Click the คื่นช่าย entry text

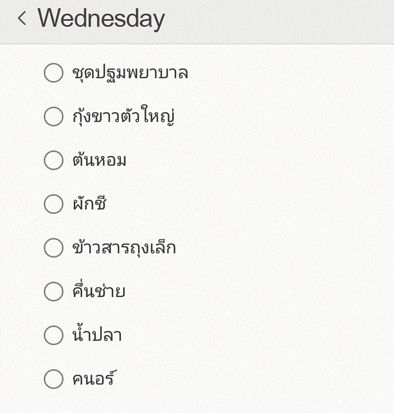click(99, 290)
